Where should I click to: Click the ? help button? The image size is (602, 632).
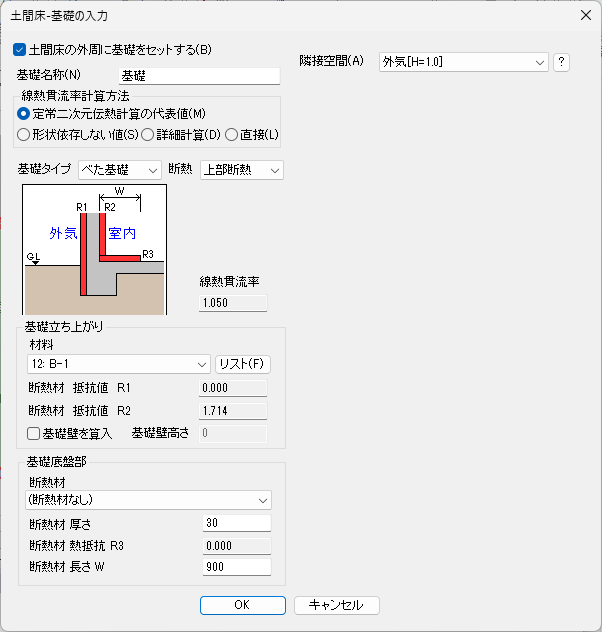(561, 62)
